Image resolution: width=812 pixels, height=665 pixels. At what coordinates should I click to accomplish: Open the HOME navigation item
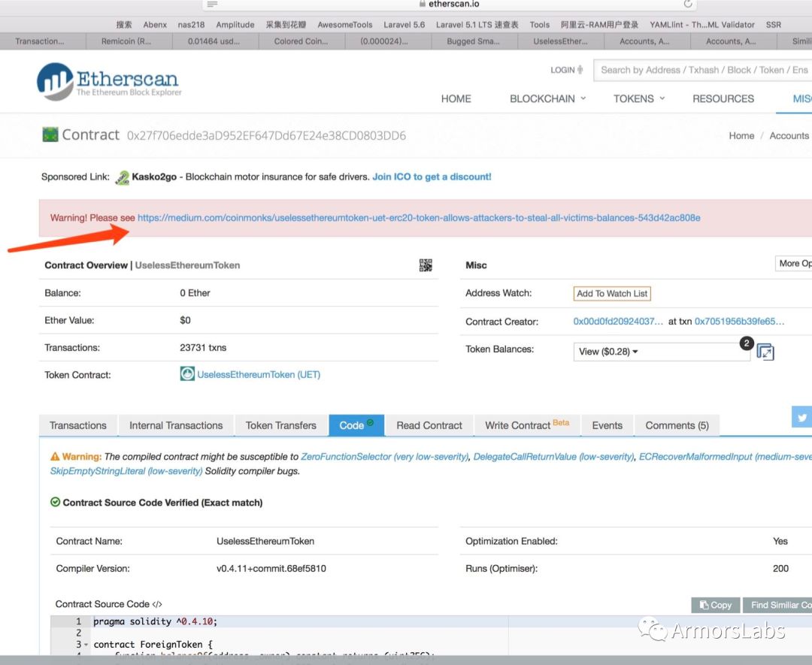[456, 99]
